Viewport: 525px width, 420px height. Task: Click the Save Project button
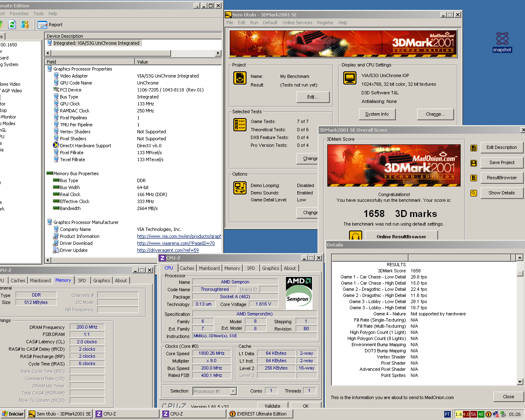click(502, 163)
